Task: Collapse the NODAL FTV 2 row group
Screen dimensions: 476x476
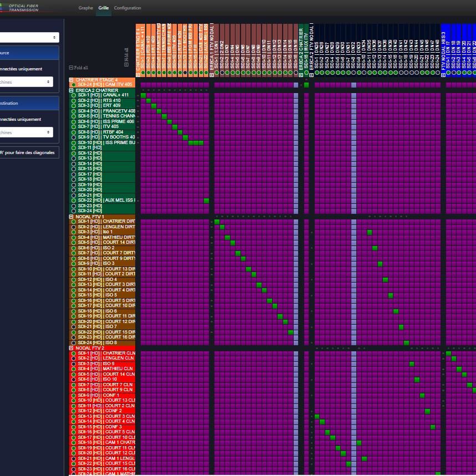Action: click(71, 348)
